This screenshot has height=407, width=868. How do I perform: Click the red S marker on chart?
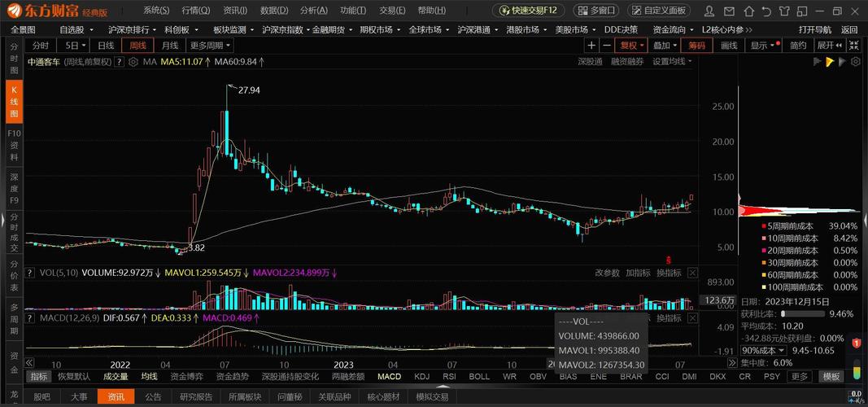pyautogui.click(x=668, y=259)
